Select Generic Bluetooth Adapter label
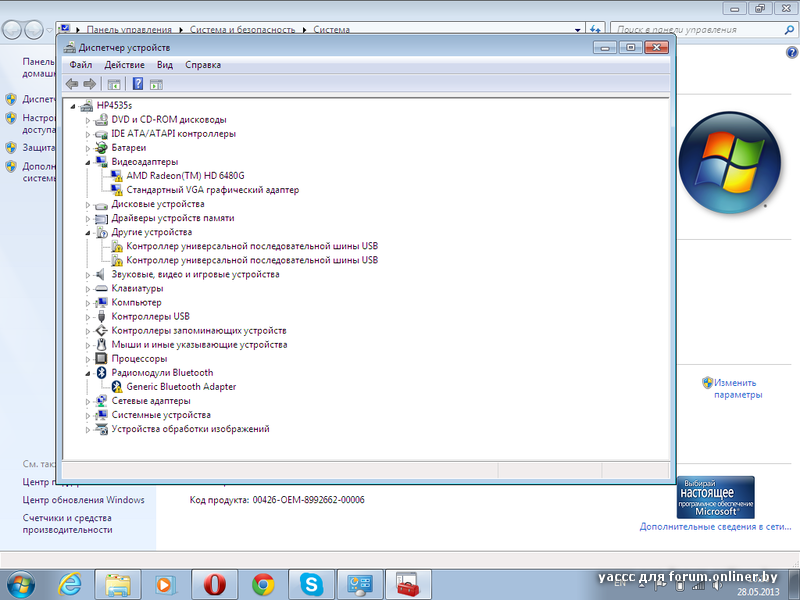 [181, 387]
